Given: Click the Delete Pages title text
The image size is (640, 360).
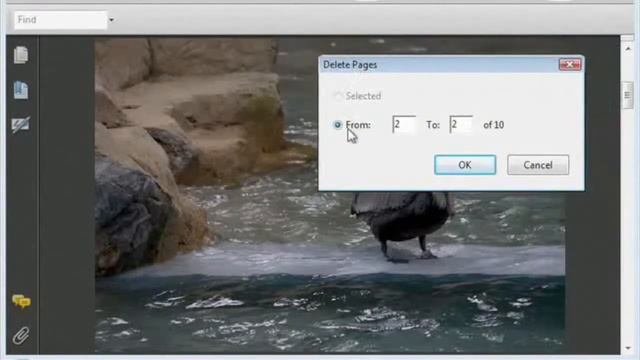Looking at the screenshot, I should (350, 65).
